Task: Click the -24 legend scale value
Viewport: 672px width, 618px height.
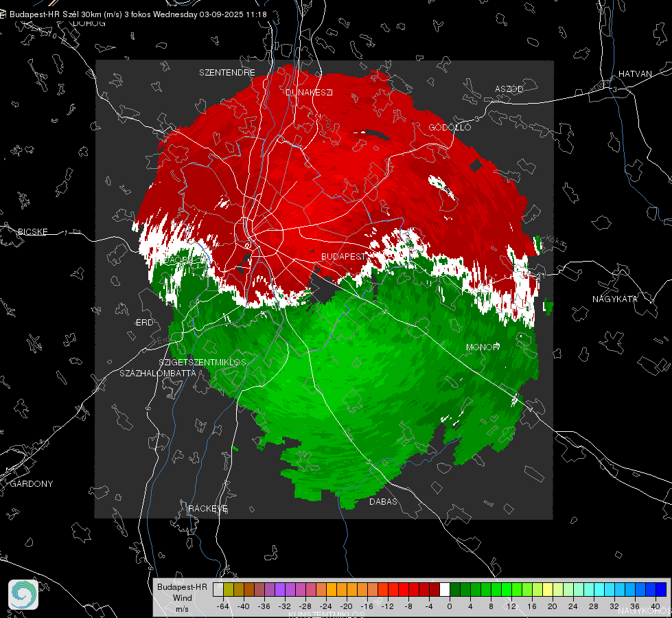Action: point(326,606)
